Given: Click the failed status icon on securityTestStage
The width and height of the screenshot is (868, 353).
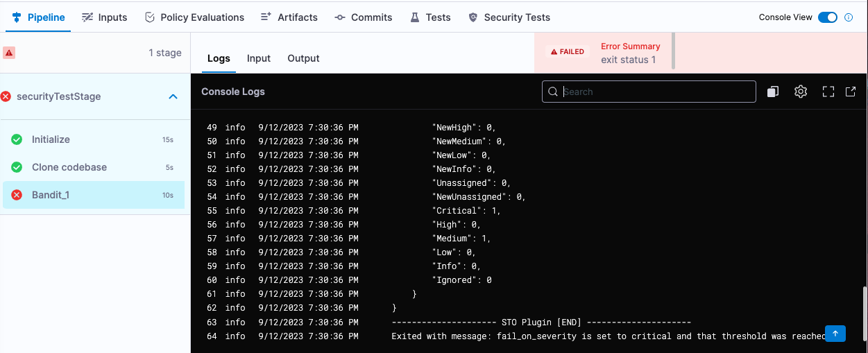Looking at the screenshot, I should pos(6,96).
